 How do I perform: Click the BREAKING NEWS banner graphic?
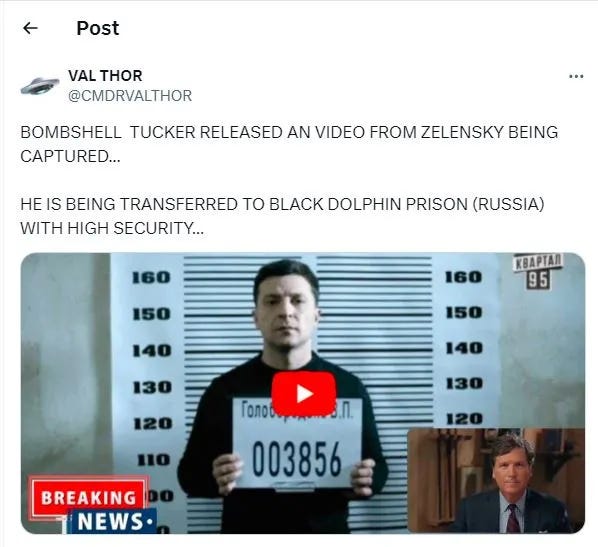(x=92, y=504)
